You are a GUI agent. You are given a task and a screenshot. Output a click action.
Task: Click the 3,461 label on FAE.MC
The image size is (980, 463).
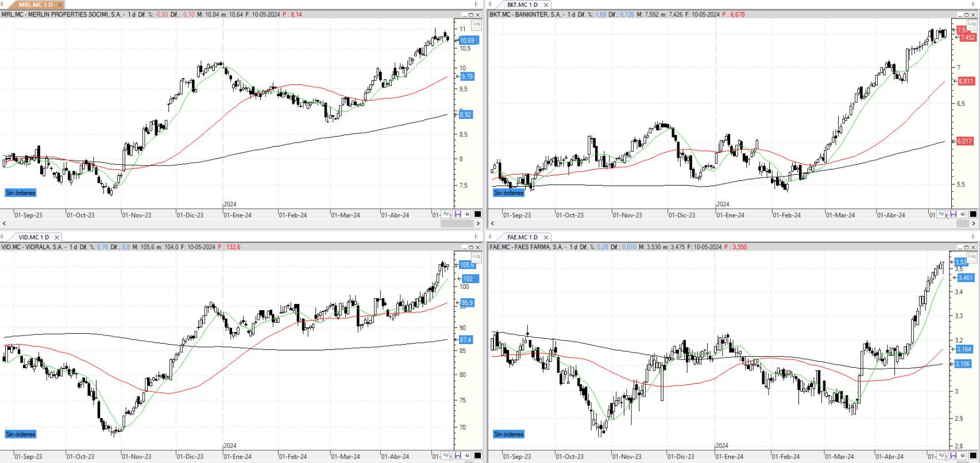966,278
